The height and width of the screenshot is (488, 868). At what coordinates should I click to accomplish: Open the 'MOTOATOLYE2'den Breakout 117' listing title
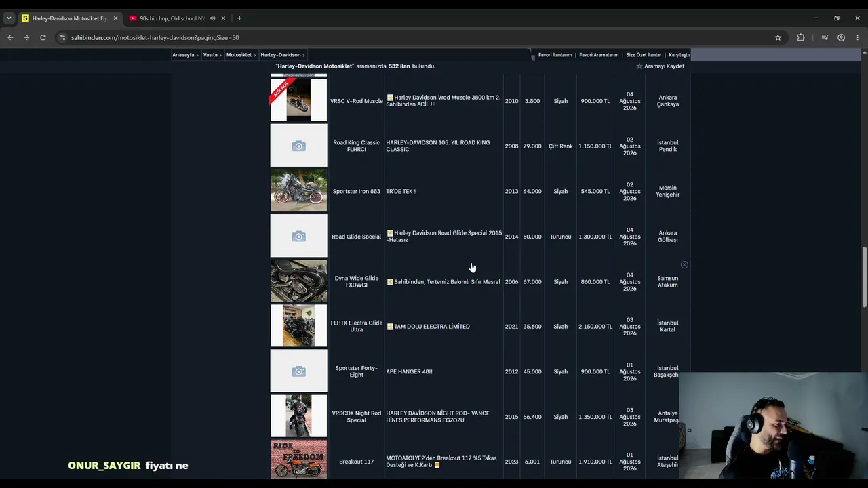[441, 462]
